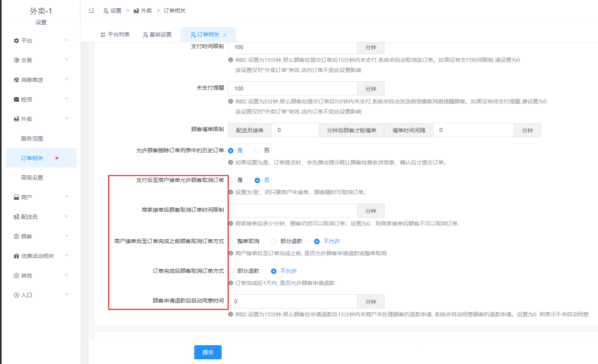
Task: Click the info icon beside 设置为'是' hint
Action: (231, 192)
